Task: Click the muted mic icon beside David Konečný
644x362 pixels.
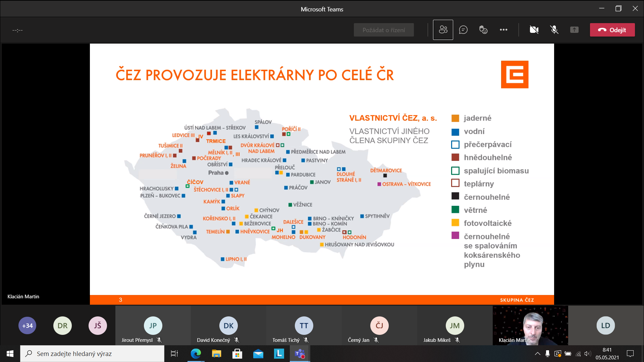Action: (237, 340)
